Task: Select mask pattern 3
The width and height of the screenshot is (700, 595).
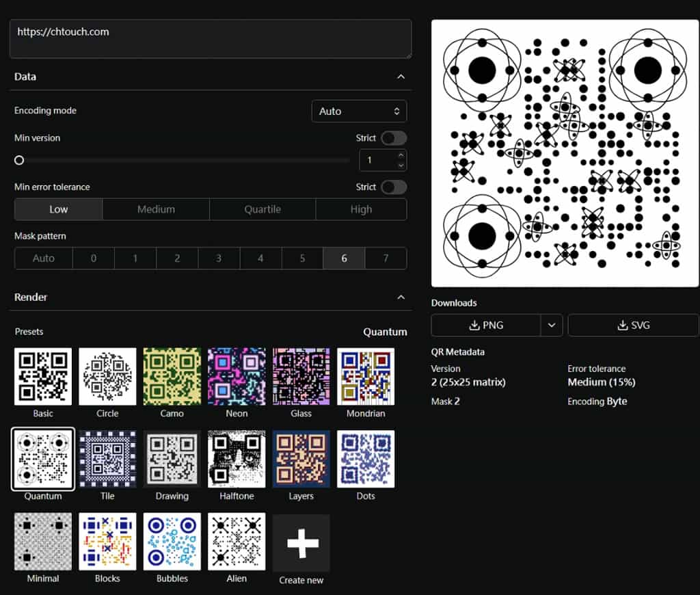Action: pyautogui.click(x=219, y=259)
